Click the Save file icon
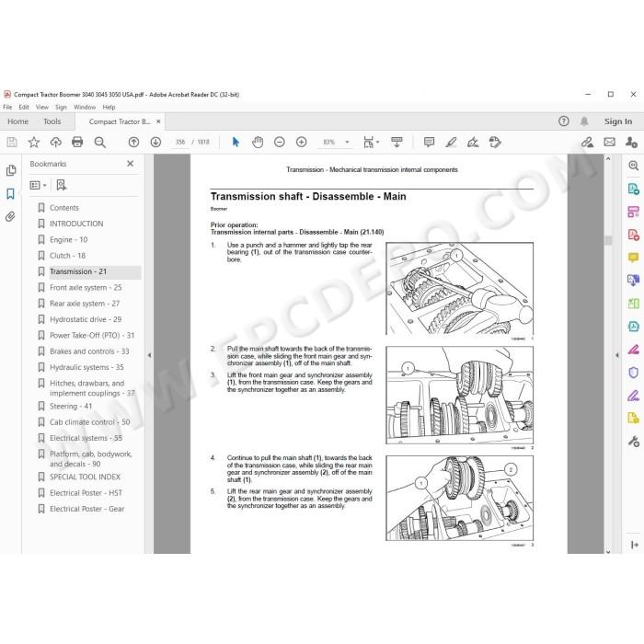Screen dimensions: 644x644 click(x=12, y=142)
